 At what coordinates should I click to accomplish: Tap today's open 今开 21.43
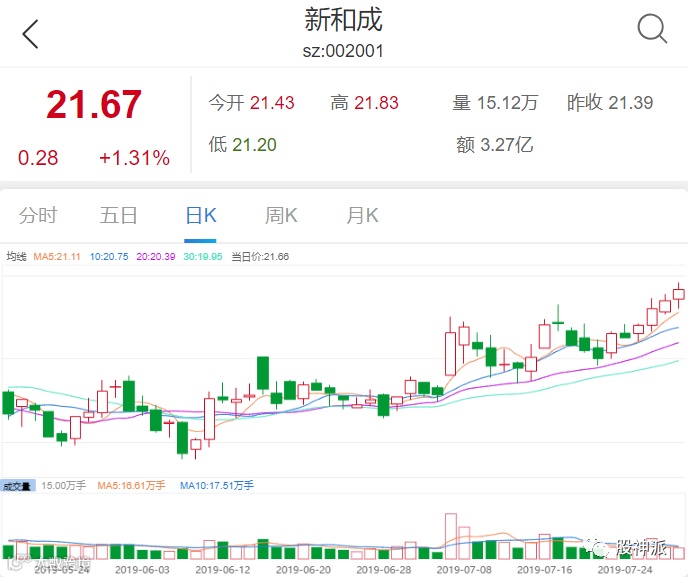click(251, 103)
